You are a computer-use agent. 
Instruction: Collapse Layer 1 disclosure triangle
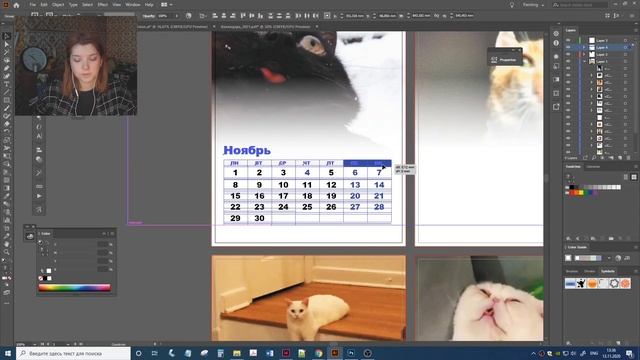tap(584, 61)
